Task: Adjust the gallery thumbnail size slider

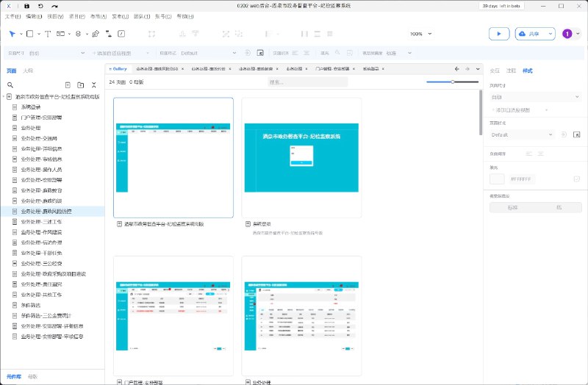Action: [x=452, y=82]
